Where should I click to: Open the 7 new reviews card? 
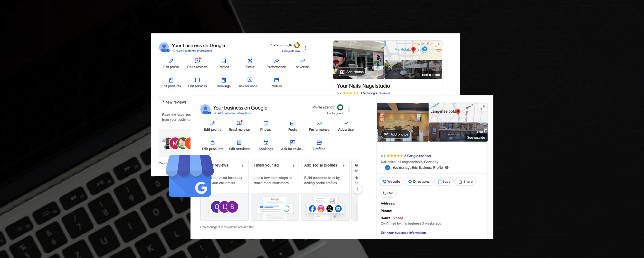click(x=175, y=127)
